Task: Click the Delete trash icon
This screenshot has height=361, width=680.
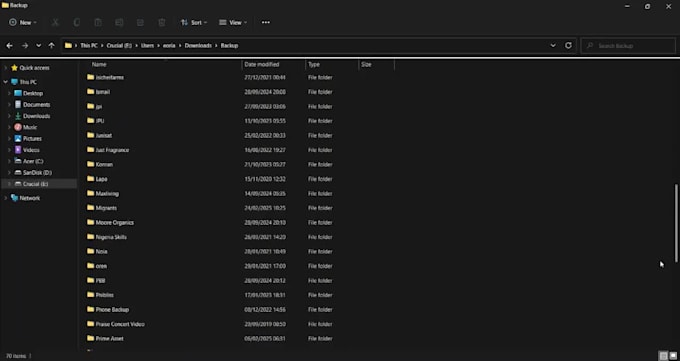Action: (x=162, y=23)
